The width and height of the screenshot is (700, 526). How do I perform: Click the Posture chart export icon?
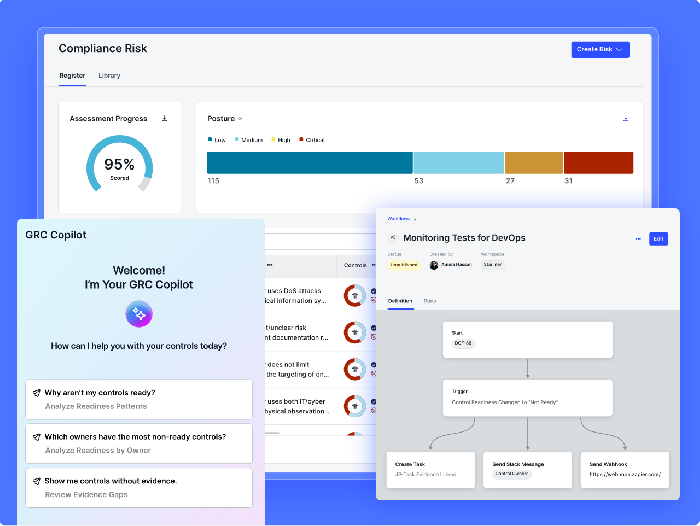point(625,119)
